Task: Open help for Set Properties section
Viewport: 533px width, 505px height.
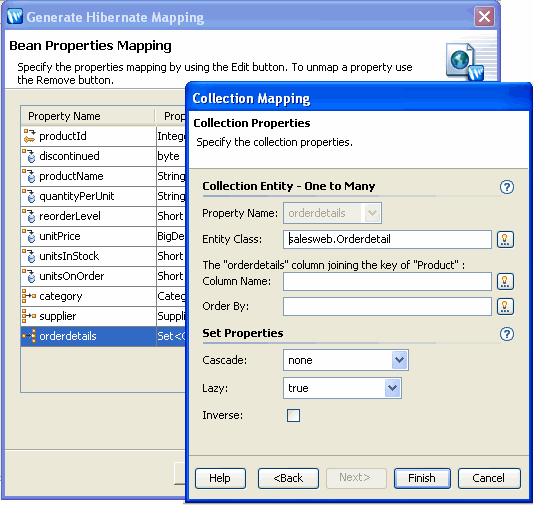Action: point(507,334)
